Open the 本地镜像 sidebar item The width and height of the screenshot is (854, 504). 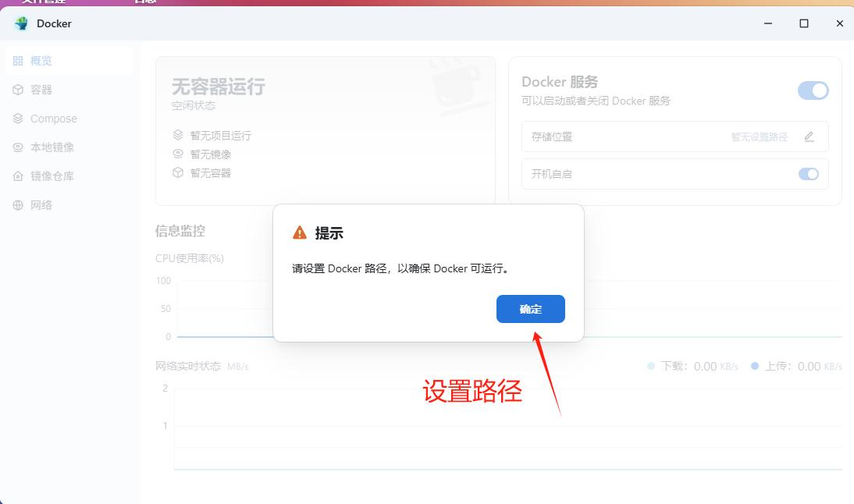[69, 147]
